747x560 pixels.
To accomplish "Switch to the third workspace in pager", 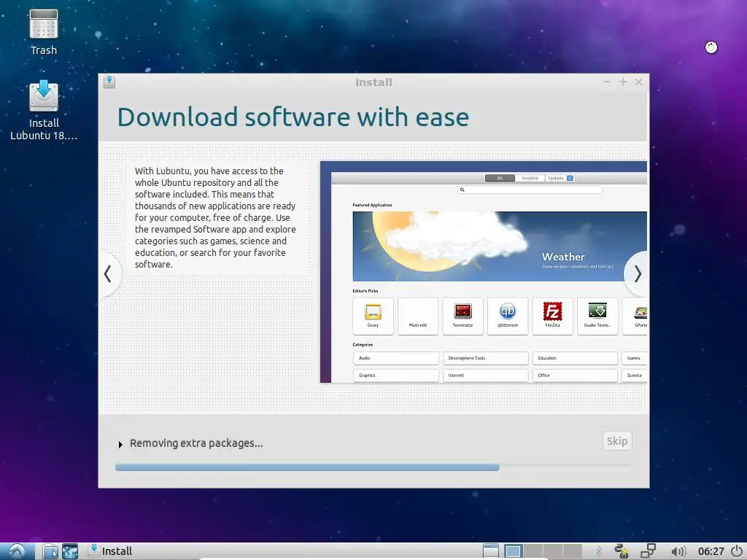I will click(x=553, y=551).
